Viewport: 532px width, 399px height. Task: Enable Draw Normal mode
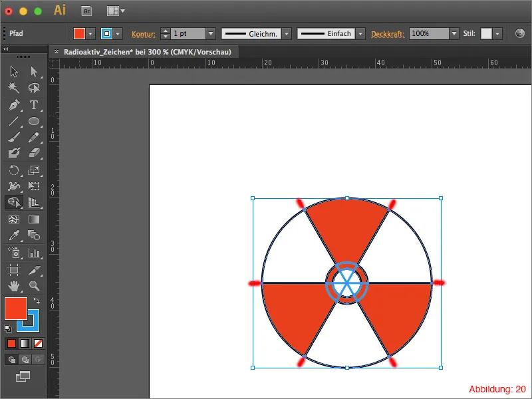[x=11, y=359]
